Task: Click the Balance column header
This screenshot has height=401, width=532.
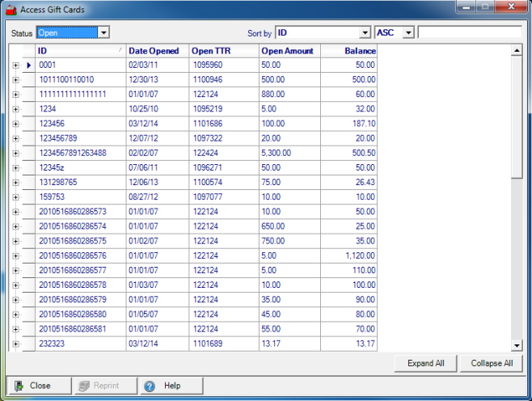Action: click(348, 51)
